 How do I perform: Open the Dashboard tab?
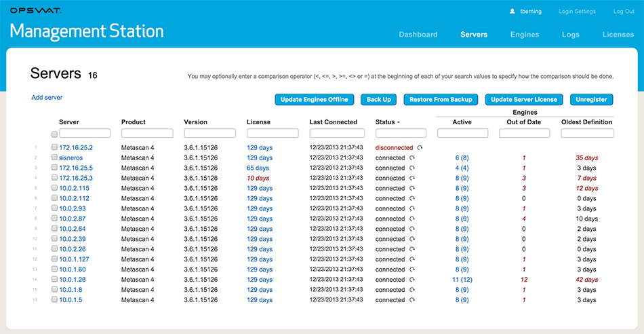[418, 35]
